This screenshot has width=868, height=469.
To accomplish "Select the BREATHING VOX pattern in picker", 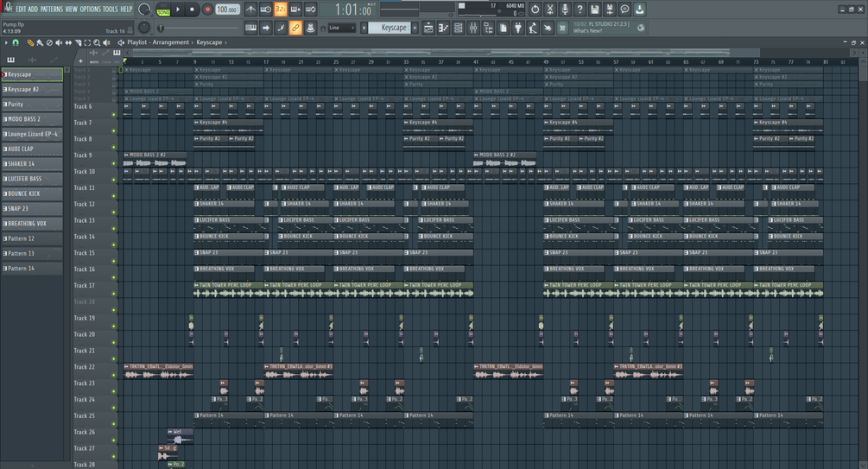I will point(32,224).
